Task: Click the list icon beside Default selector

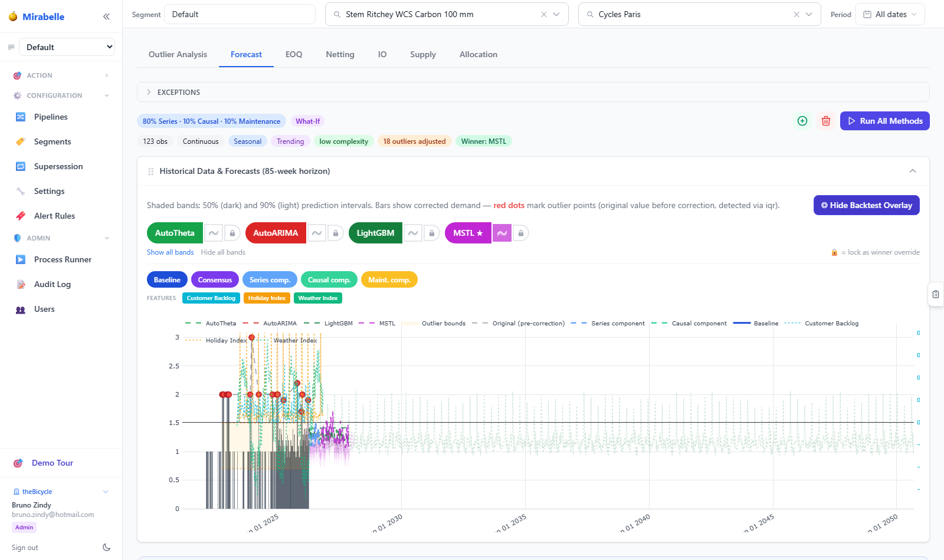Action: [11, 47]
